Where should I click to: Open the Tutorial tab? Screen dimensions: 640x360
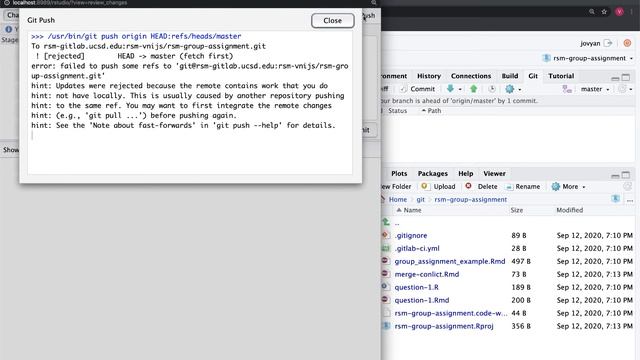click(x=561, y=76)
